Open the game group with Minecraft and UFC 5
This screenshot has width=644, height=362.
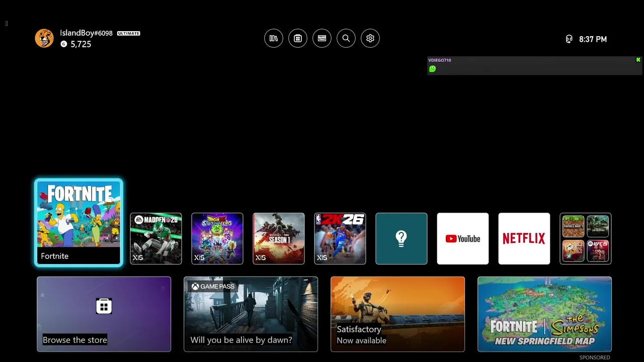tap(586, 239)
